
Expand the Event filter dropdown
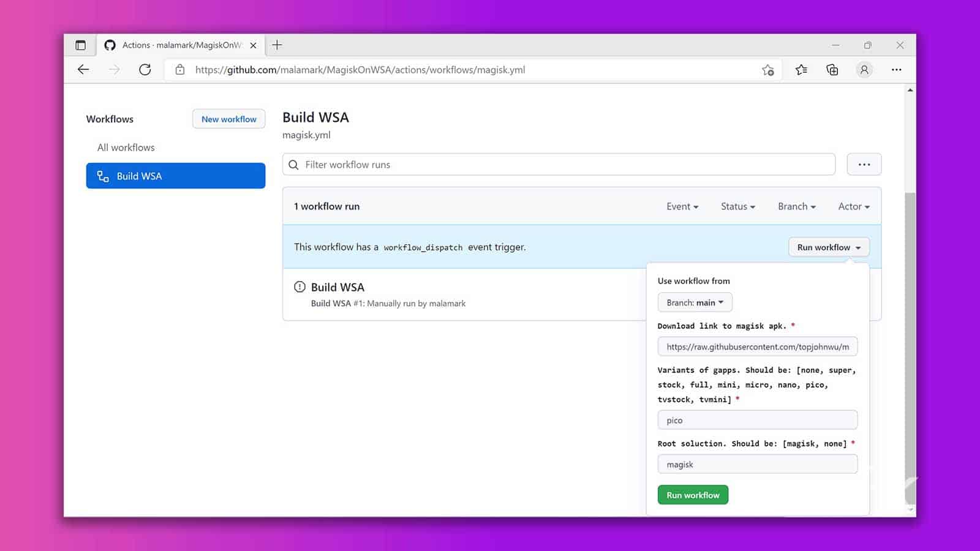682,207
